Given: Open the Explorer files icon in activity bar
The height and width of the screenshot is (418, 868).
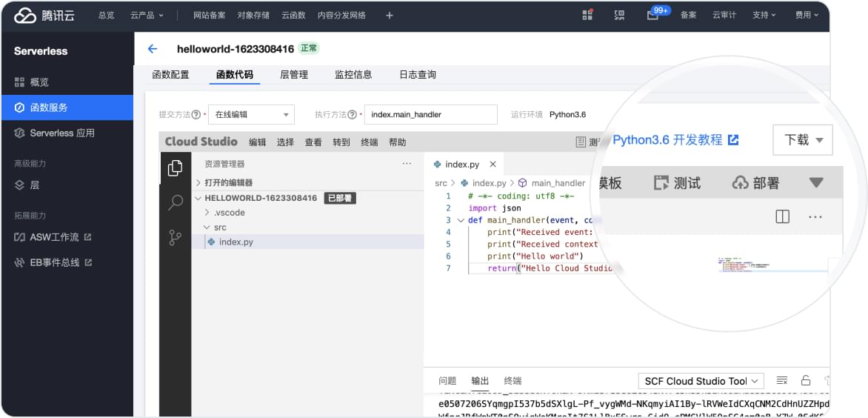Looking at the screenshot, I should (175, 168).
